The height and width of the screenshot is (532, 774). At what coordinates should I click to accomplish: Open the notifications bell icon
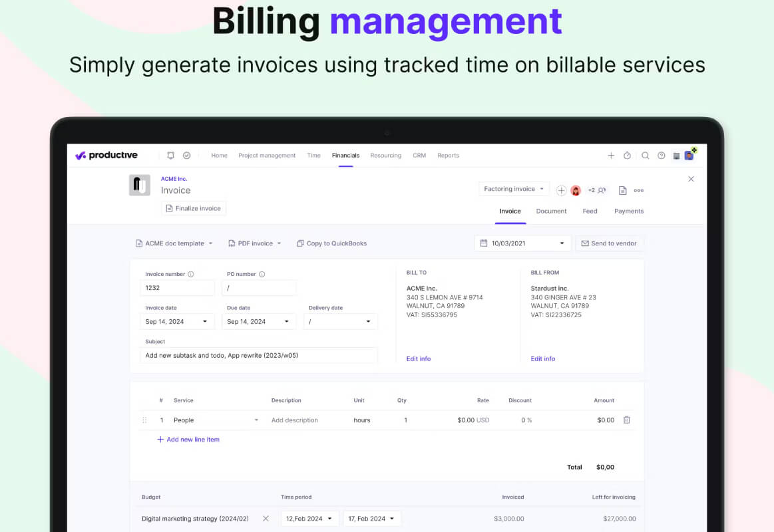(171, 156)
